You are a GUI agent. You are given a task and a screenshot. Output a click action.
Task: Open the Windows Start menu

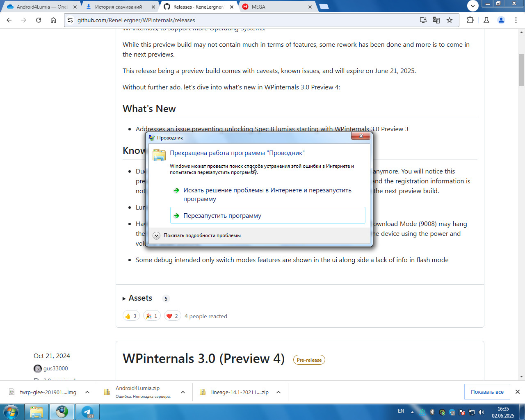pyautogui.click(x=11, y=412)
